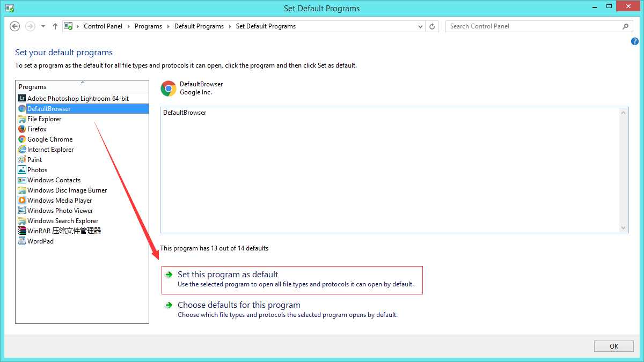Expand the arrow after Programs breadcrumb
This screenshot has width=644, height=362.
[168, 26]
